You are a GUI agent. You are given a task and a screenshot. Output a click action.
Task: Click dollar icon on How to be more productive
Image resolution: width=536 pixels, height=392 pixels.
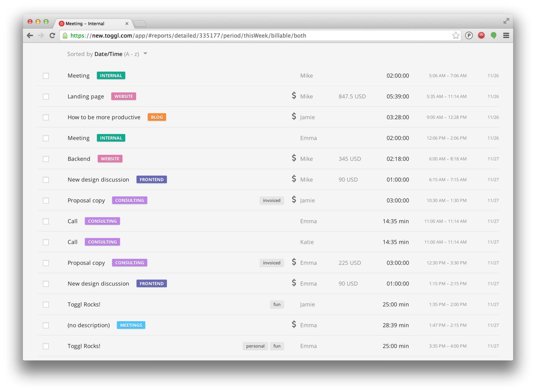[294, 117]
